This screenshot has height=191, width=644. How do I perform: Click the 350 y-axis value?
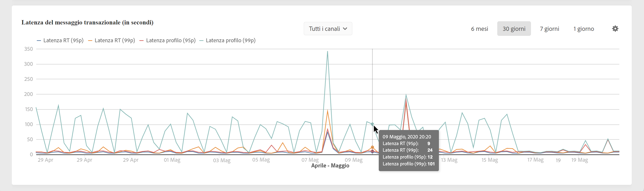point(28,49)
